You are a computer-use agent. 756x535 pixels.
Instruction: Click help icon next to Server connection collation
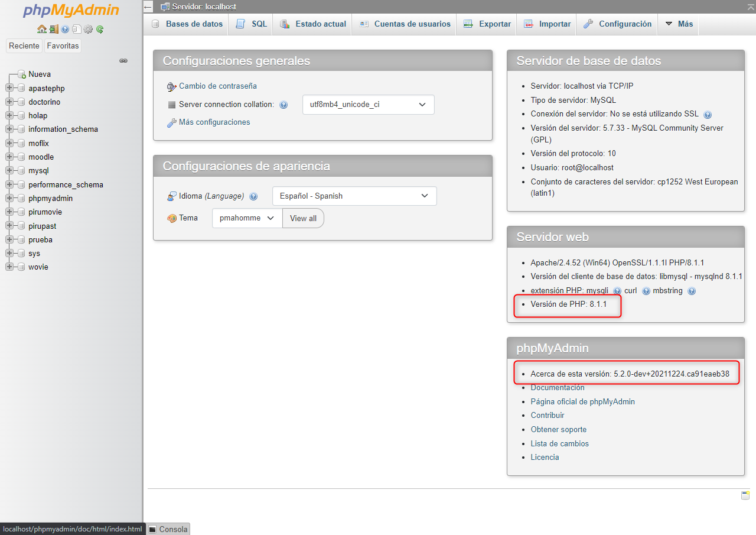point(283,105)
